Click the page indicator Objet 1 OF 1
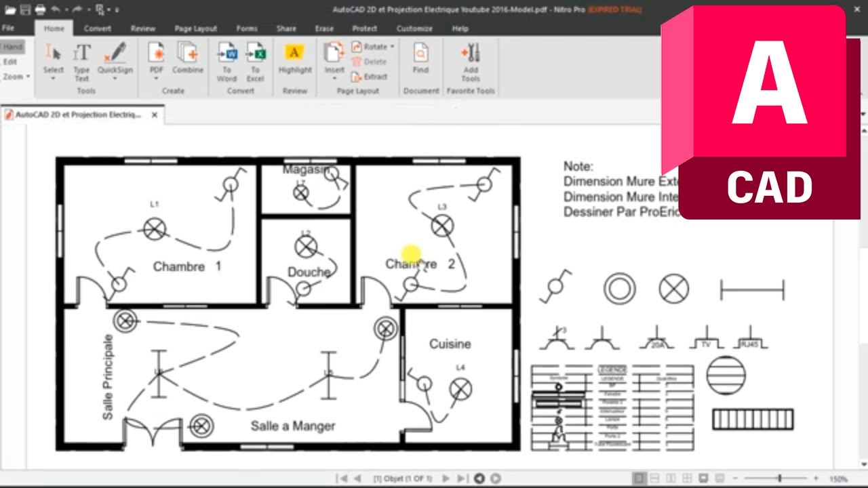Screen dimensions: 868x488 (x=403, y=479)
